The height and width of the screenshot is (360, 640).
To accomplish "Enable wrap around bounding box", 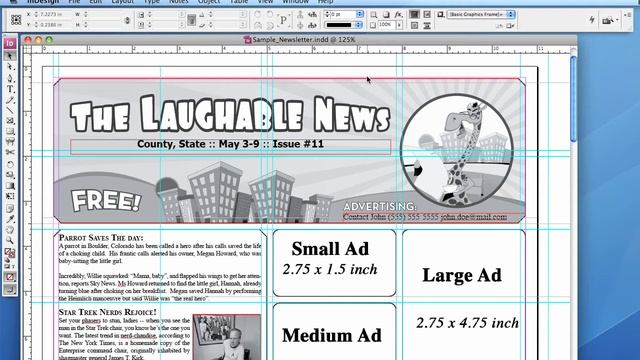I will pyautogui.click(x=427, y=15).
